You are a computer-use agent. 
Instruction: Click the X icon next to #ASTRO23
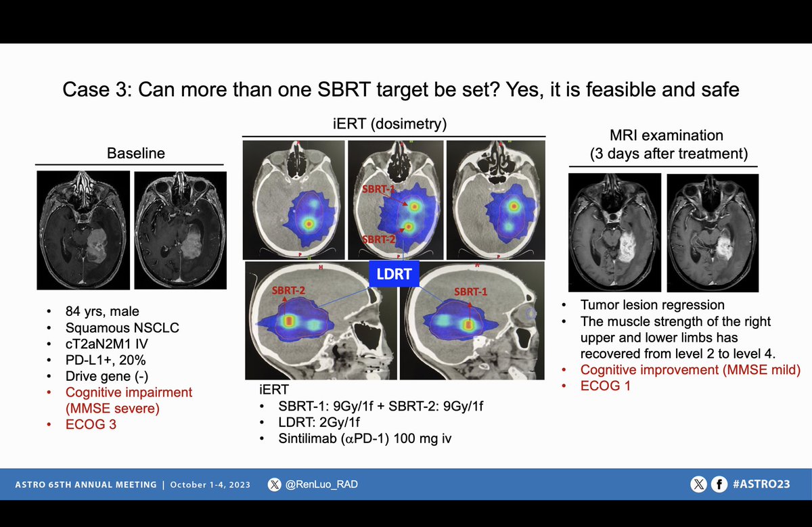click(x=698, y=484)
